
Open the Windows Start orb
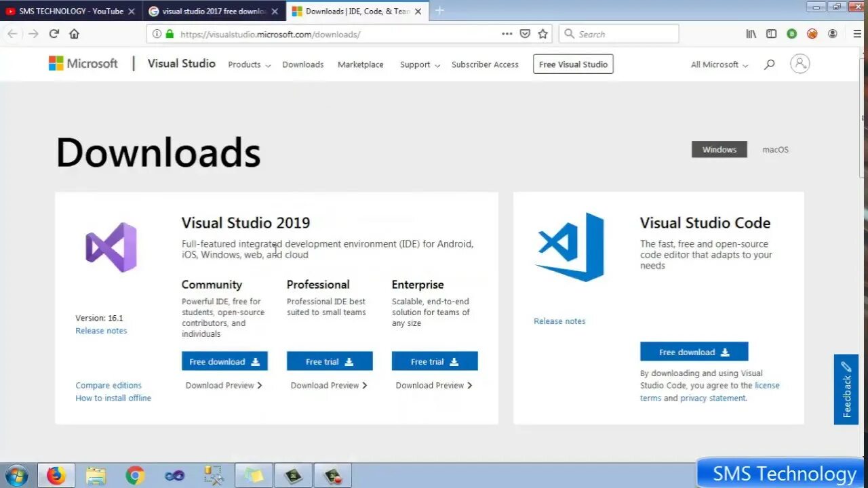tap(16, 475)
